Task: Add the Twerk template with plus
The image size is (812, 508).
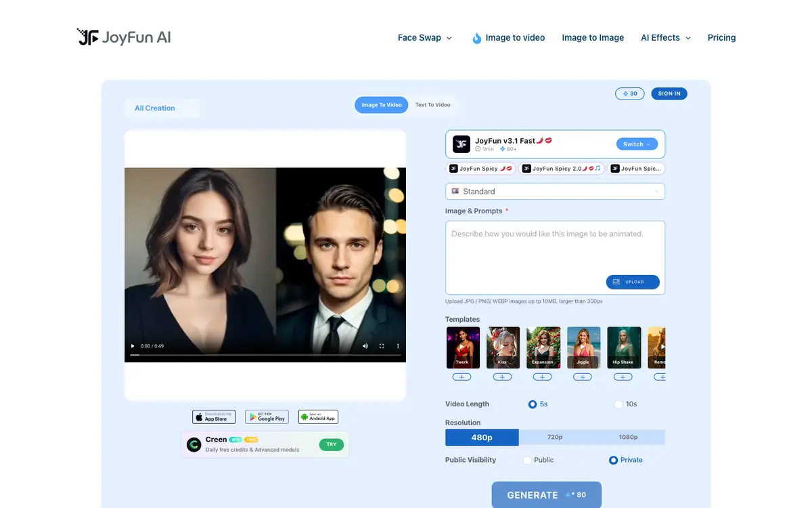Action: pyautogui.click(x=462, y=377)
